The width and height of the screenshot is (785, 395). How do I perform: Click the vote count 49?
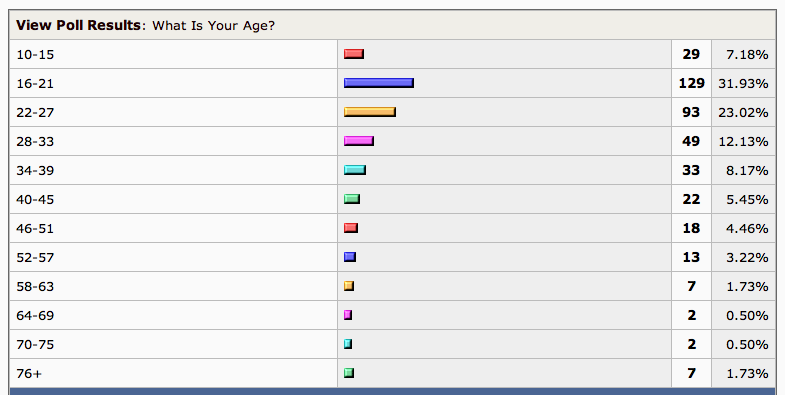[691, 141]
